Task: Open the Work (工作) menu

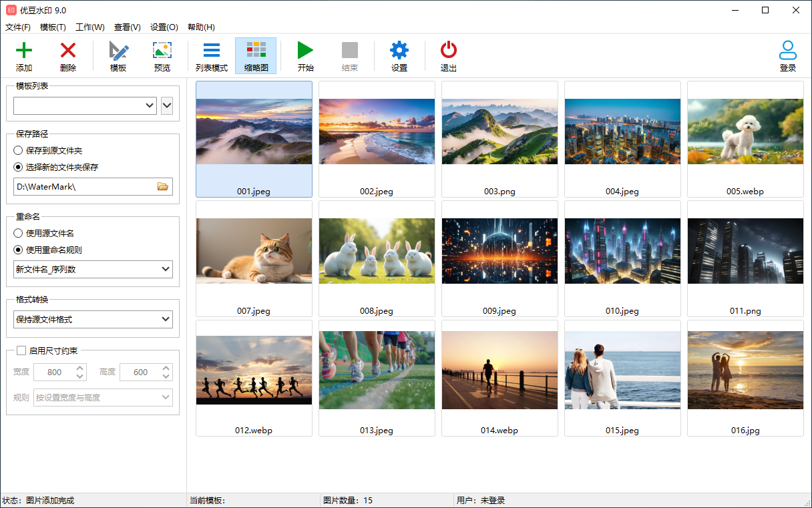Action: tap(90, 27)
